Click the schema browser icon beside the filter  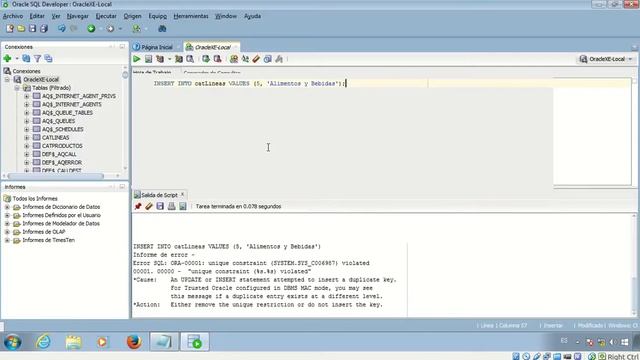[48, 59]
